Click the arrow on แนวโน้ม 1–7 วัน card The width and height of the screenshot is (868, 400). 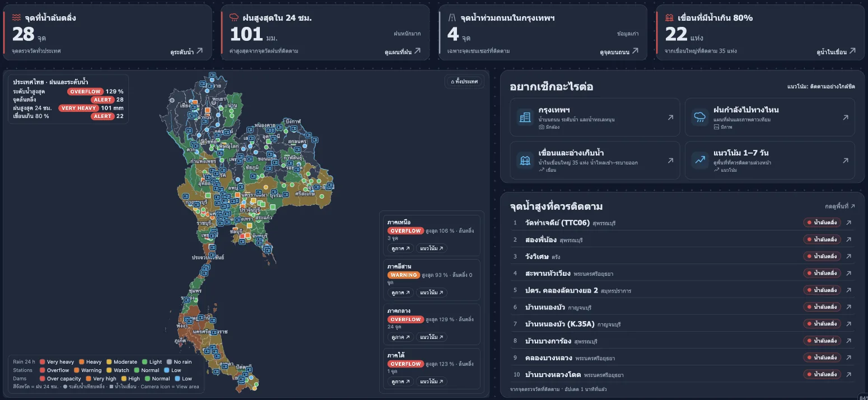pyautogui.click(x=846, y=161)
